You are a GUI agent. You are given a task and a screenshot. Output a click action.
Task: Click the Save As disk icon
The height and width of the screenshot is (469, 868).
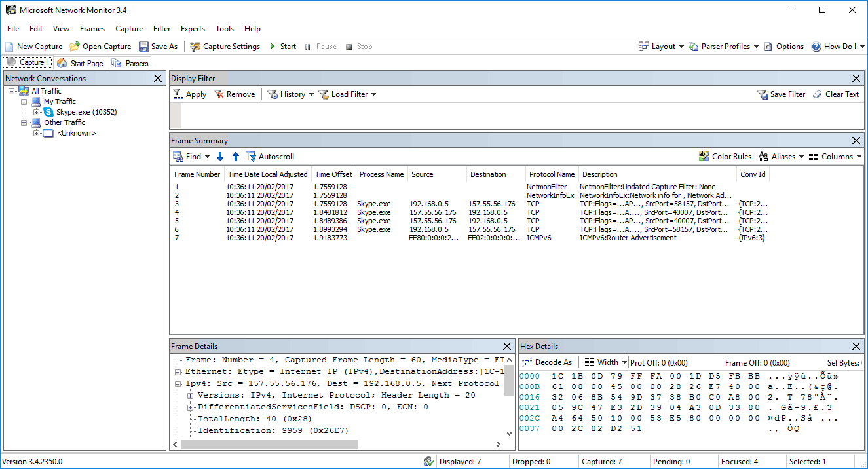tap(143, 47)
